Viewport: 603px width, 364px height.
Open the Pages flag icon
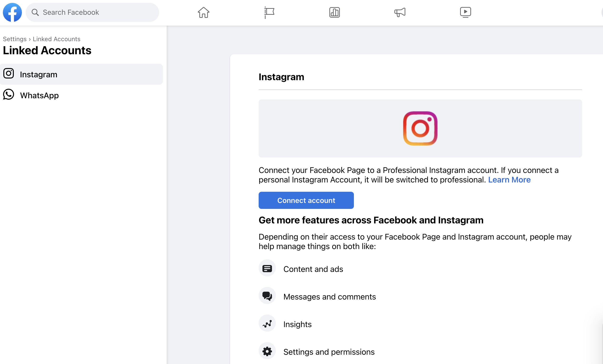coord(269,12)
